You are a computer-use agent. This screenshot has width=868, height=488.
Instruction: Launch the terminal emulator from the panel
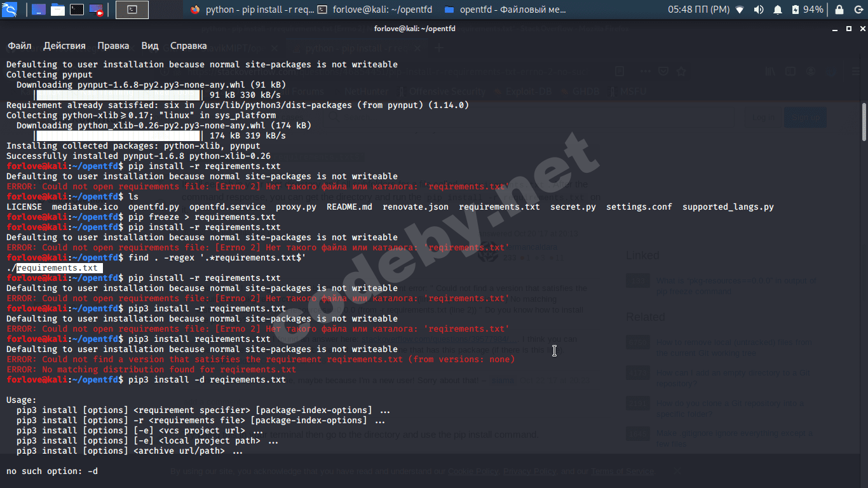pos(77,10)
